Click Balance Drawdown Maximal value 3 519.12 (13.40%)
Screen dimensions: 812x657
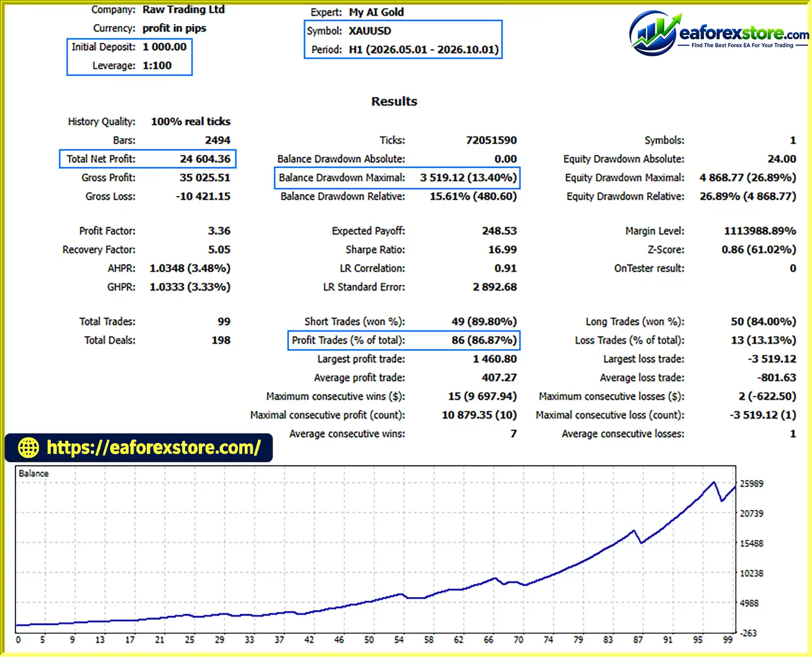(468, 178)
